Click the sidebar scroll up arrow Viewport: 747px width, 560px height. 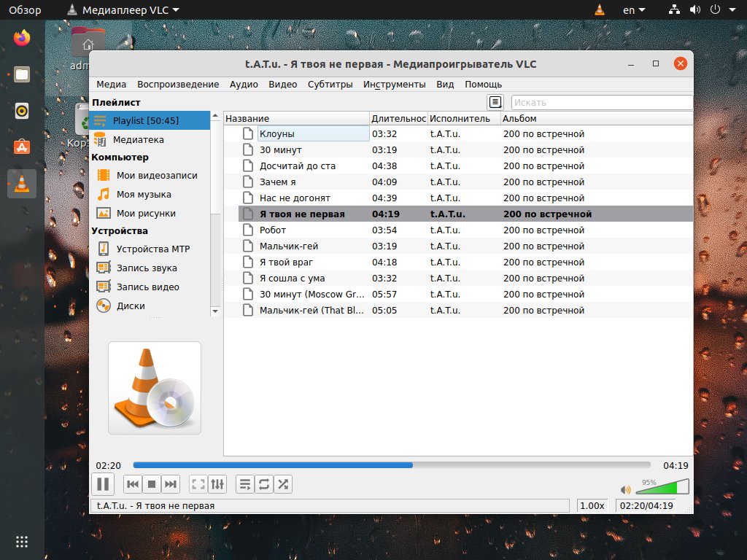pyautogui.click(x=215, y=116)
